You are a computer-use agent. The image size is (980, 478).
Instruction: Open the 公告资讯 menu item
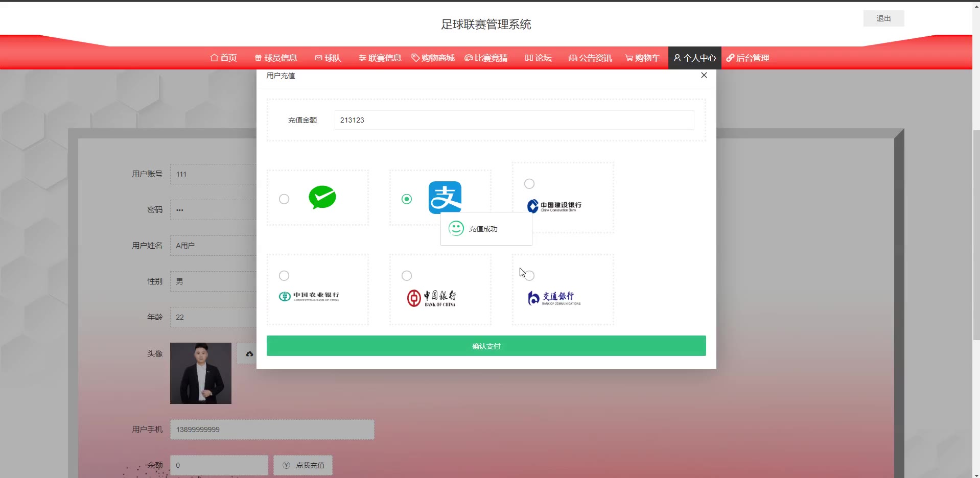coord(590,58)
